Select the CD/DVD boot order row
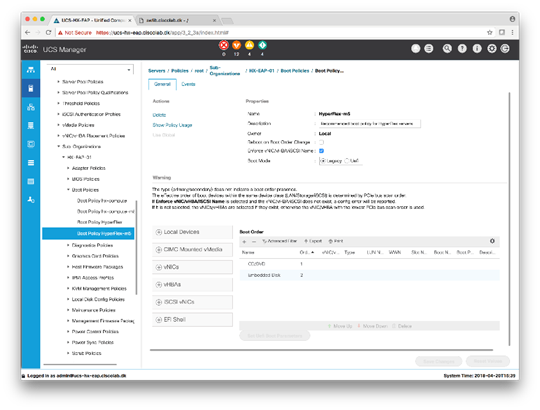 click(x=369, y=264)
